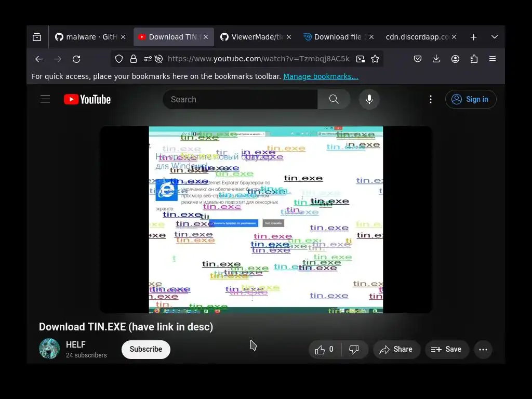Focus the YouTube URL address field
The height and width of the screenshot is (399, 532).
pyautogui.click(x=258, y=59)
